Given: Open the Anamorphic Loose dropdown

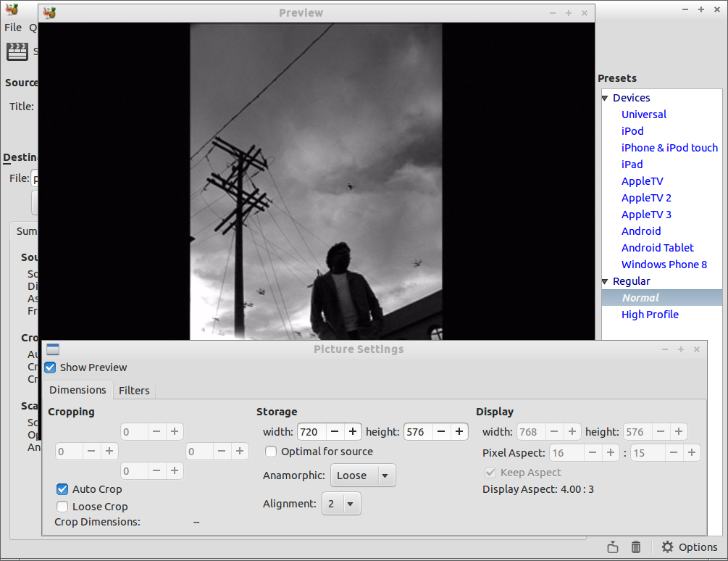Looking at the screenshot, I should 363,475.
